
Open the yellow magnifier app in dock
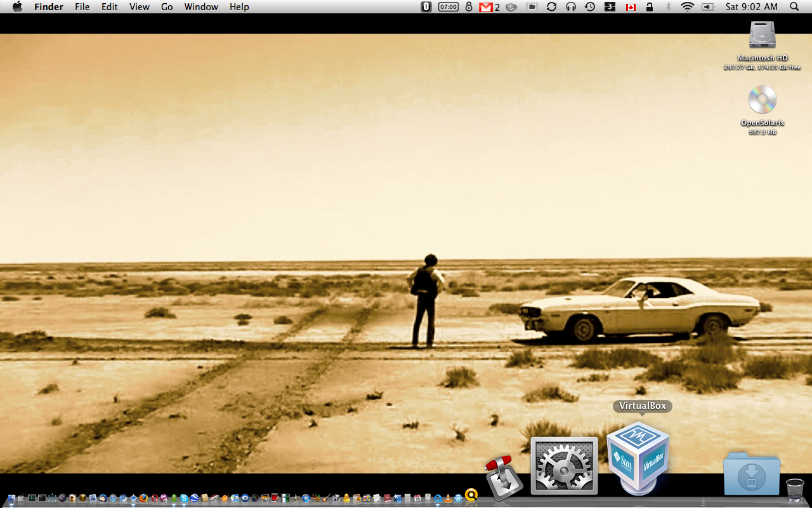pyautogui.click(x=471, y=495)
